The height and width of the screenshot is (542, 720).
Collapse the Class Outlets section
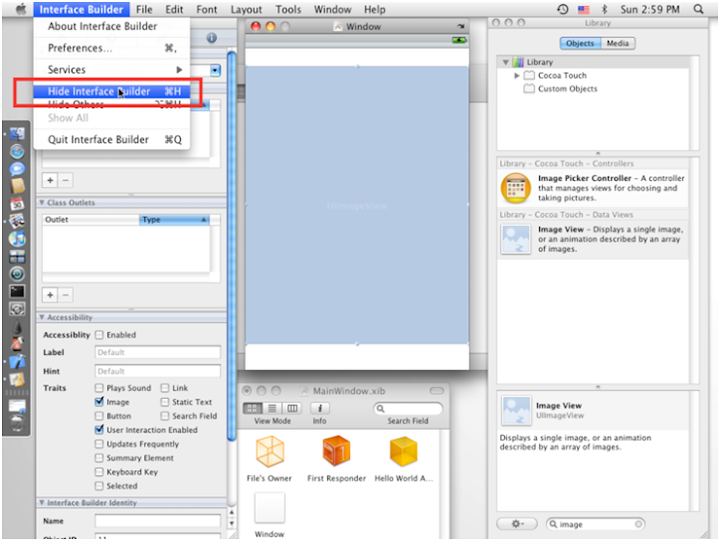(x=41, y=203)
